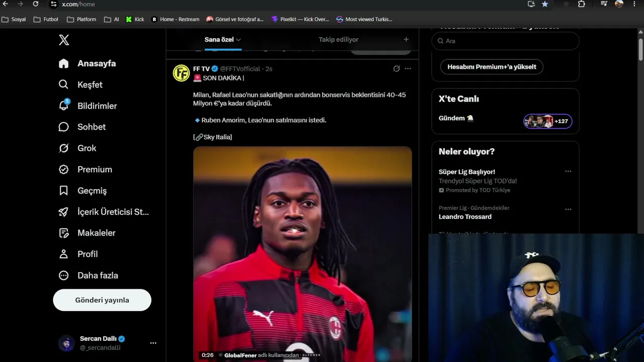This screenshot has height=362, width=644.
Task: Open Keşfet search icon in sidebar
Action: tap(63, 84)
